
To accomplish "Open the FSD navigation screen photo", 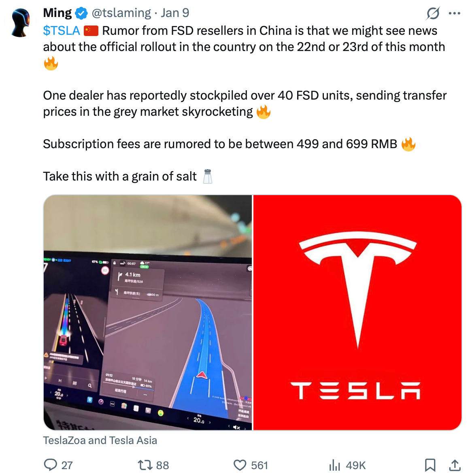I will pos(148,312).
